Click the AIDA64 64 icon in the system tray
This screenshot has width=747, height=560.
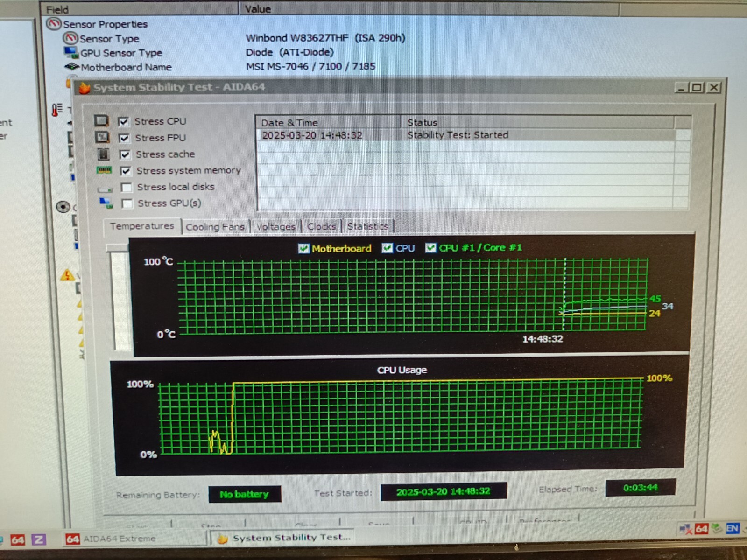701,529
